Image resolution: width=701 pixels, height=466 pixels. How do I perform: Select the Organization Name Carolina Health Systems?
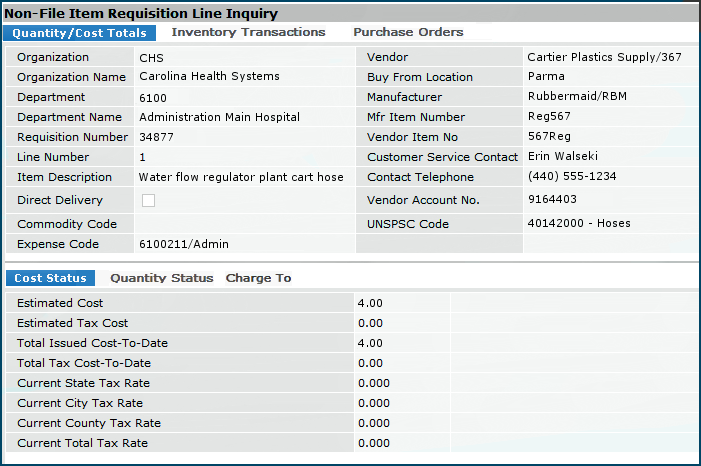pyautogui.click(x=209, y=77)
